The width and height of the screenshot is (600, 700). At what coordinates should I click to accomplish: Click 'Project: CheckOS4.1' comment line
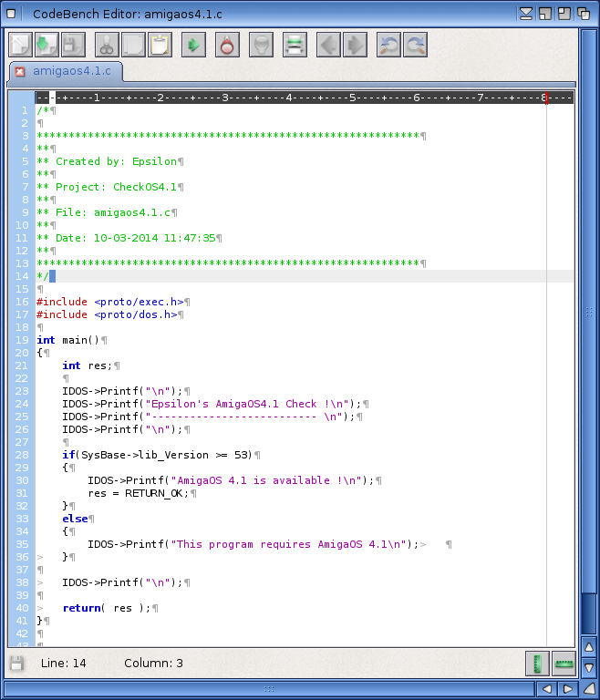tap(107, 187)
